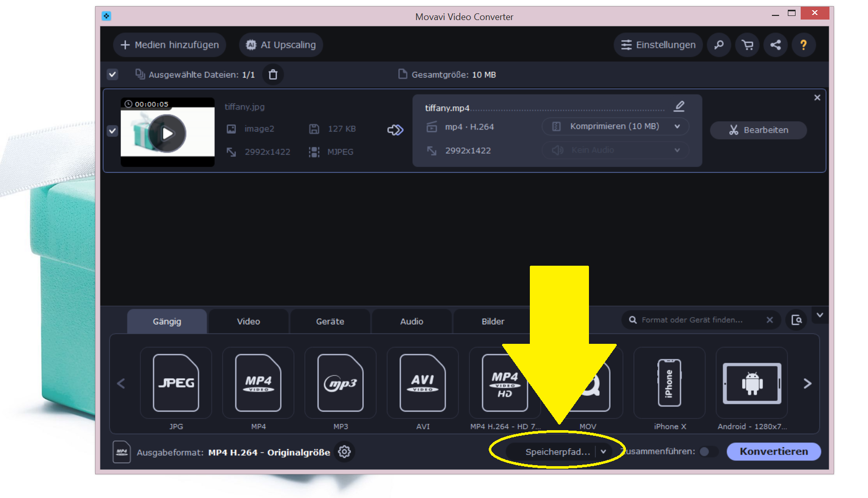Click Speicherpfad button
Image resolution: width=868 pixels, height=498 pixels.
(x=557, y=452)
